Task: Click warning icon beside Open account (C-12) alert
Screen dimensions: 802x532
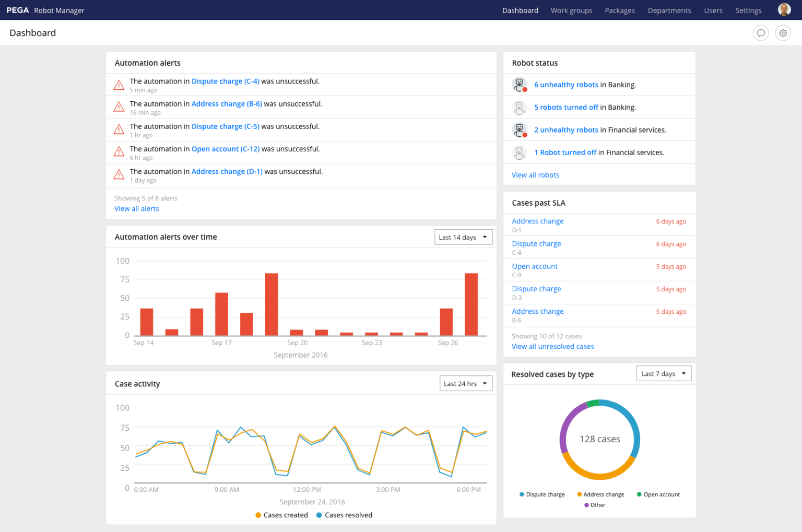Action: [119, 152]
